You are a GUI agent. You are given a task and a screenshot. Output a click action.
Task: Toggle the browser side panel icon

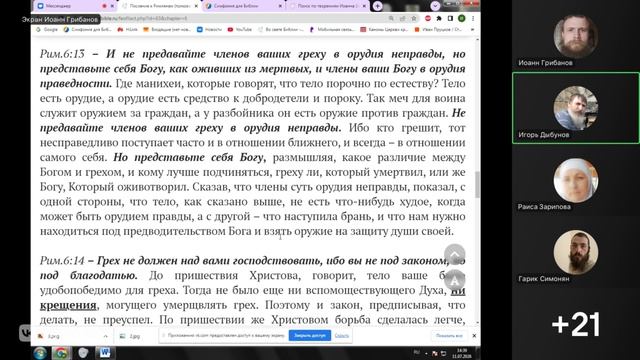click(x=450, y=18)
